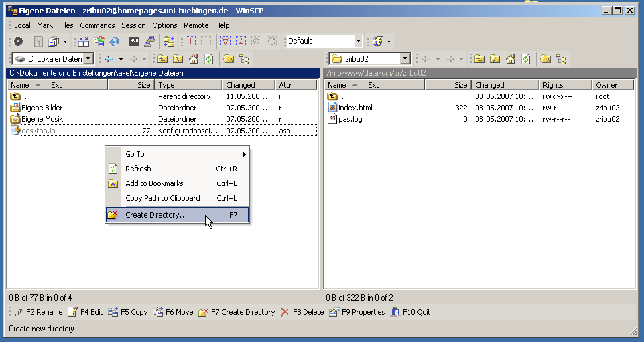Refresh the local panel using toolbar icon
644x342 pixels.
tap(209, 59)
